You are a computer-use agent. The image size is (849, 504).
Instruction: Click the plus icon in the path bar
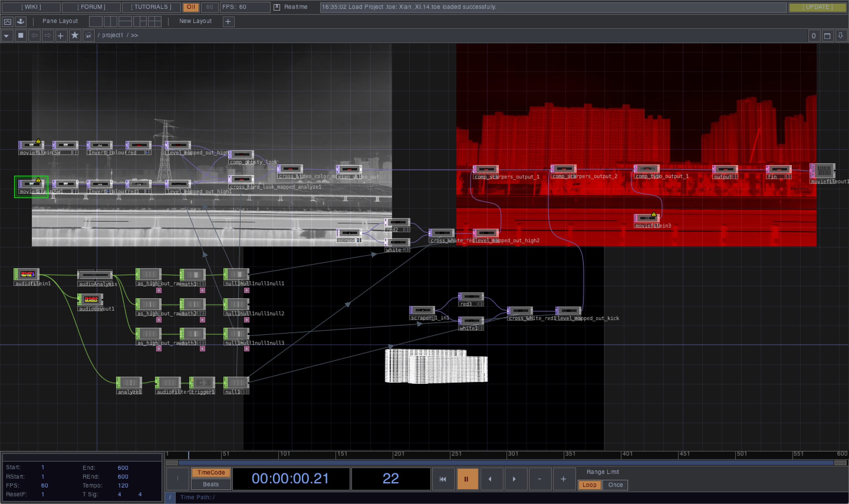click(x=61, y=35)
